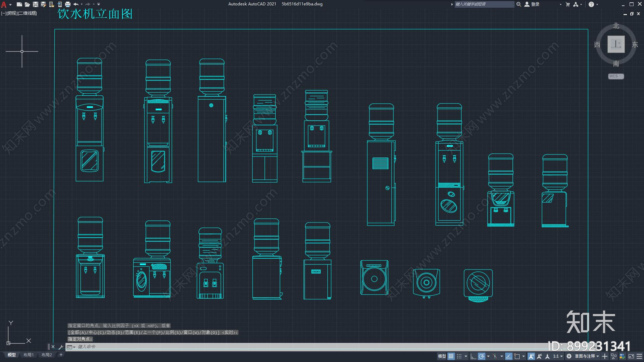This screenshot has width=644, height=362.
Task: Open Autodesk App Store cart icon
Action: pos(568,4)
